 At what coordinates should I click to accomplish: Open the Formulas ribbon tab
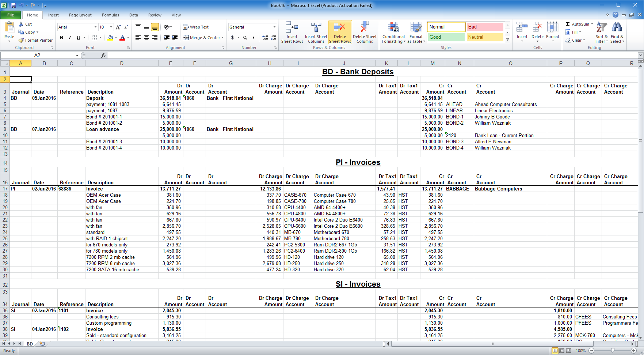[110, 15]
